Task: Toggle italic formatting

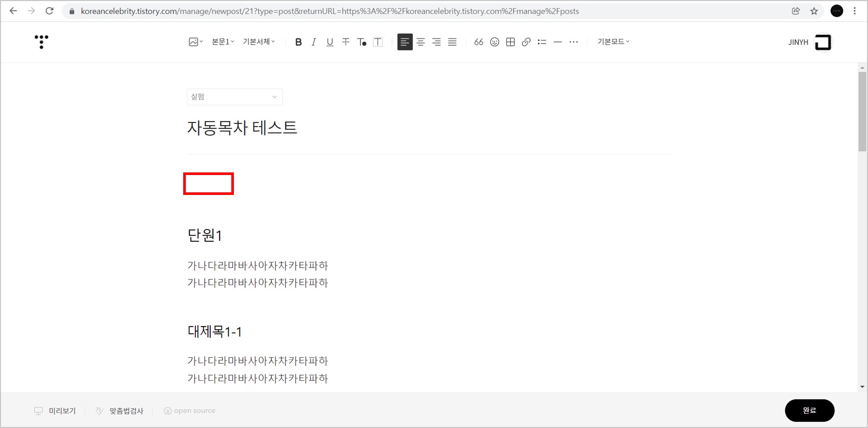Action: [x=314, y=42]
